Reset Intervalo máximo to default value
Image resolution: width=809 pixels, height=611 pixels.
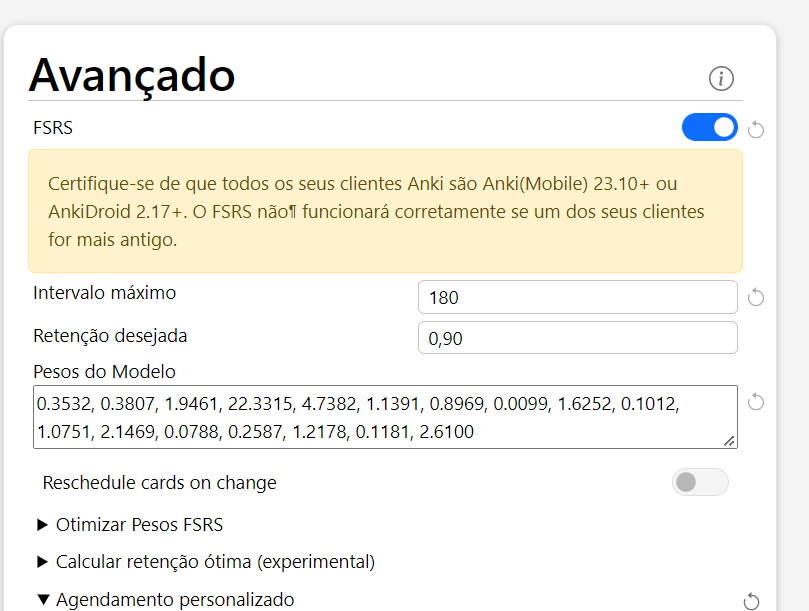755,296
